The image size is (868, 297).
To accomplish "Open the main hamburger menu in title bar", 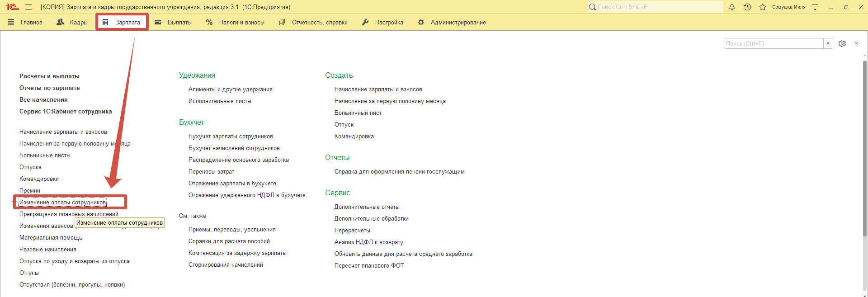I will [x=28, y=7].
